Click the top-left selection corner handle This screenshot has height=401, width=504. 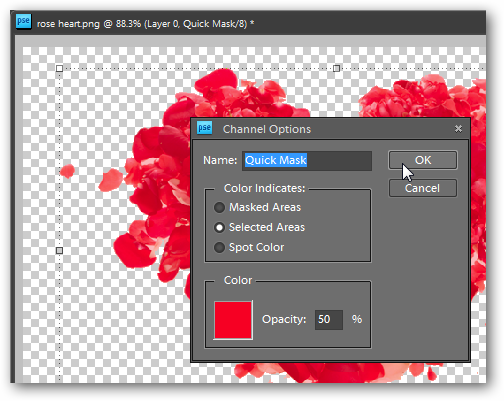click(x=59, y=68)
